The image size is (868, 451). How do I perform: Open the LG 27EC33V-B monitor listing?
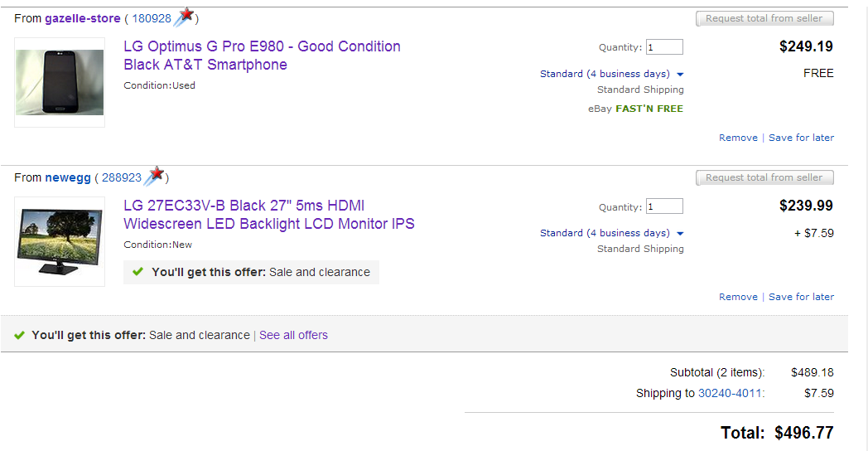(269, 215)
